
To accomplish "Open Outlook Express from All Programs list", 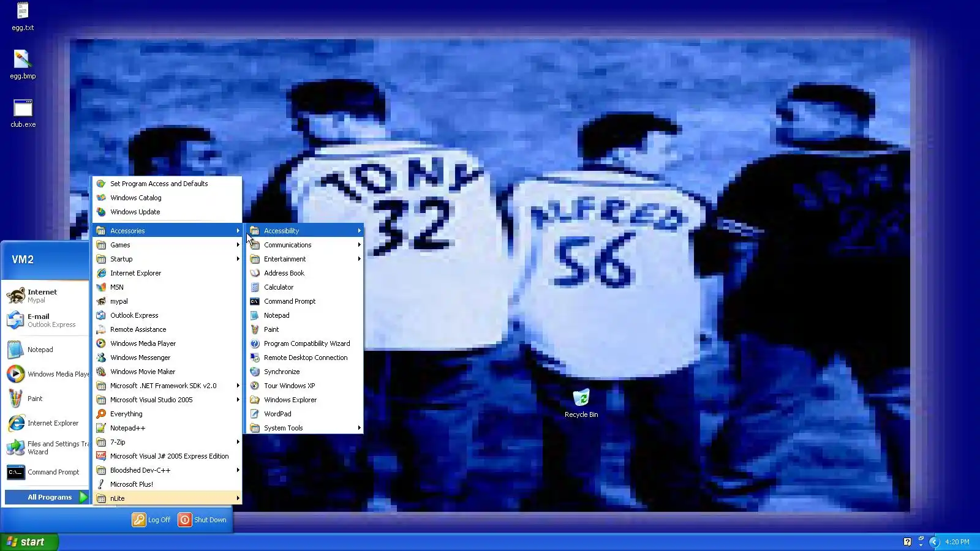I will [167, 315].
